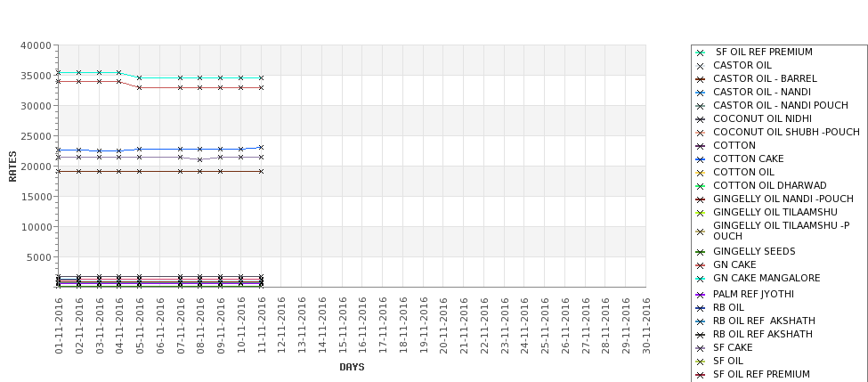The image size is (868, 382).
Task: Click the COTTON CAKE blue legend marker
Action: (701, 159)
